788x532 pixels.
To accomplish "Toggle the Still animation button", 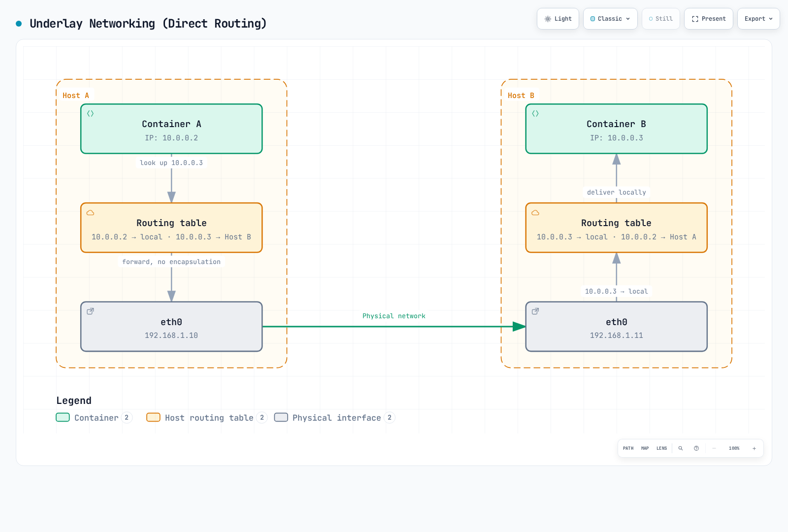I will (x=660, y=19).
